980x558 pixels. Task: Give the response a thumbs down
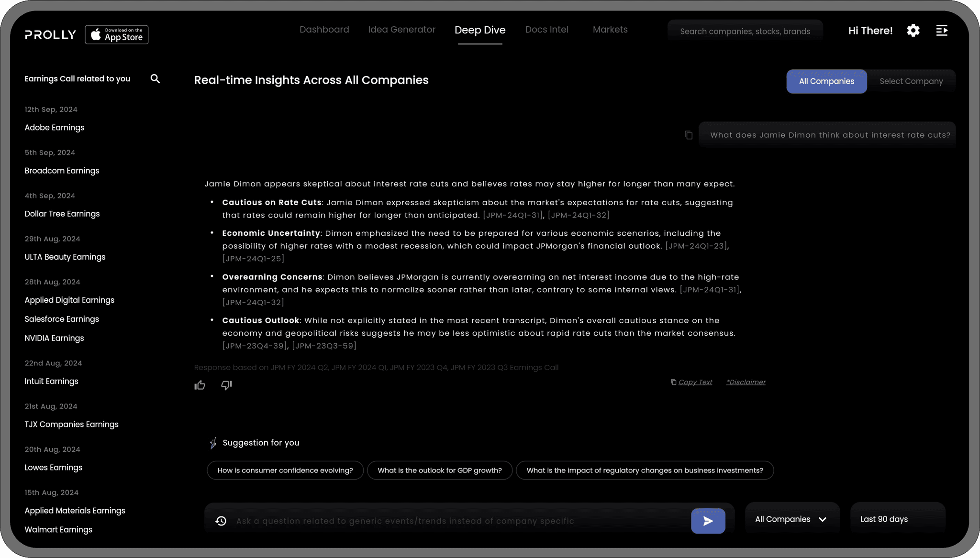click(x=226, y=385)
